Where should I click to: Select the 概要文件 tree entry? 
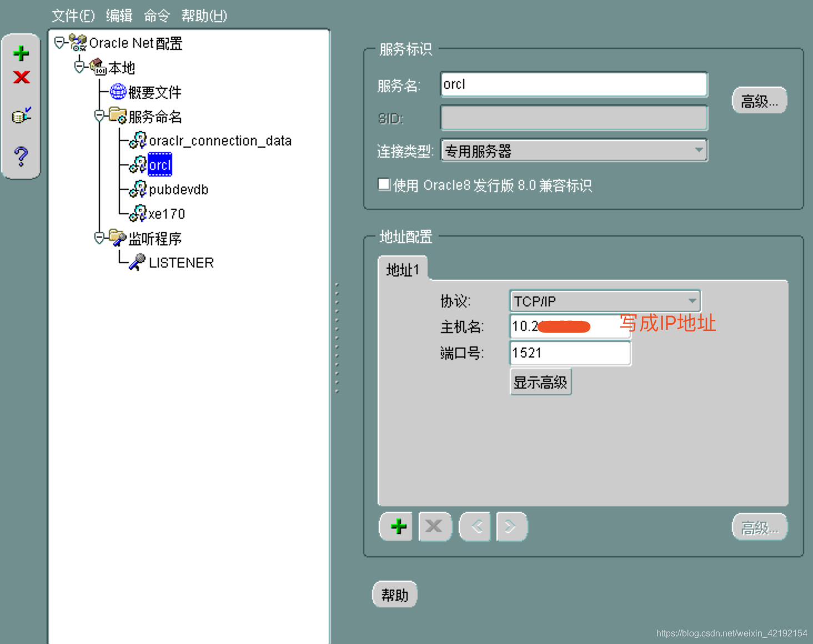tap(155, 92)
